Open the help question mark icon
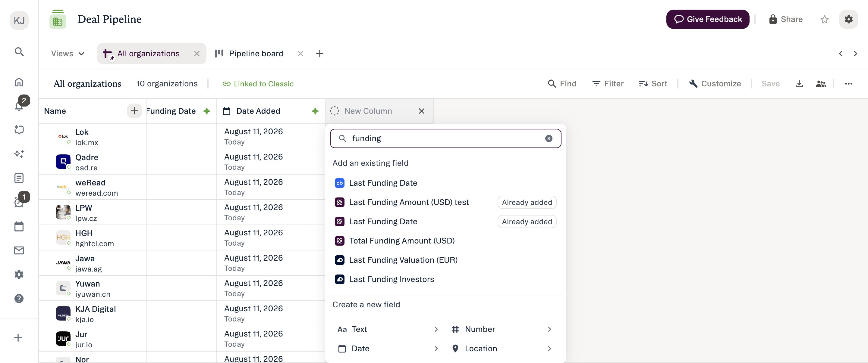Screen dimensions: 868x363 tap(19, 298)
